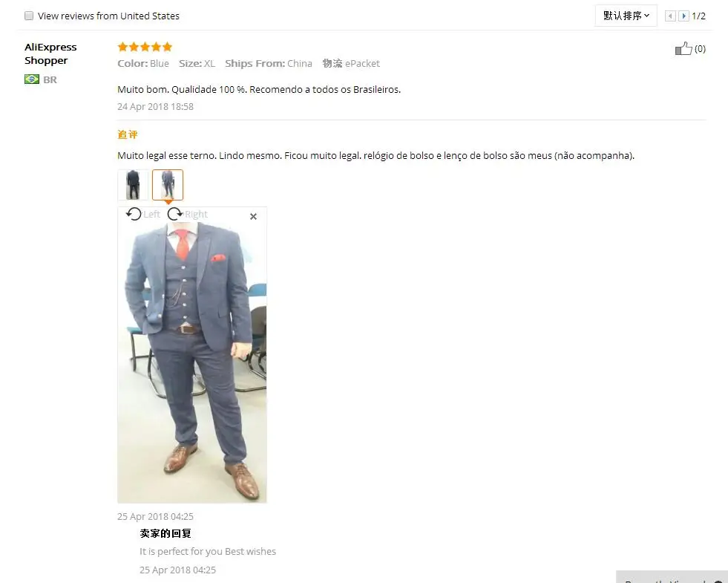Click the 追评 follow-up review label
Image resolution: width=728 pixels, height=583 pixels.
coord(128,134)
